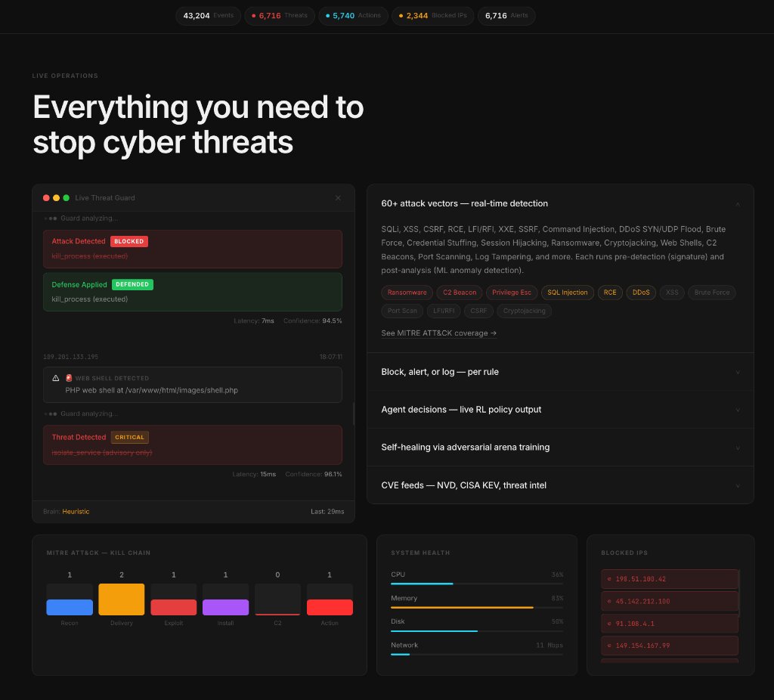Click the Last: 29ms status text
The image size is (774, 700).
[327, 512]
